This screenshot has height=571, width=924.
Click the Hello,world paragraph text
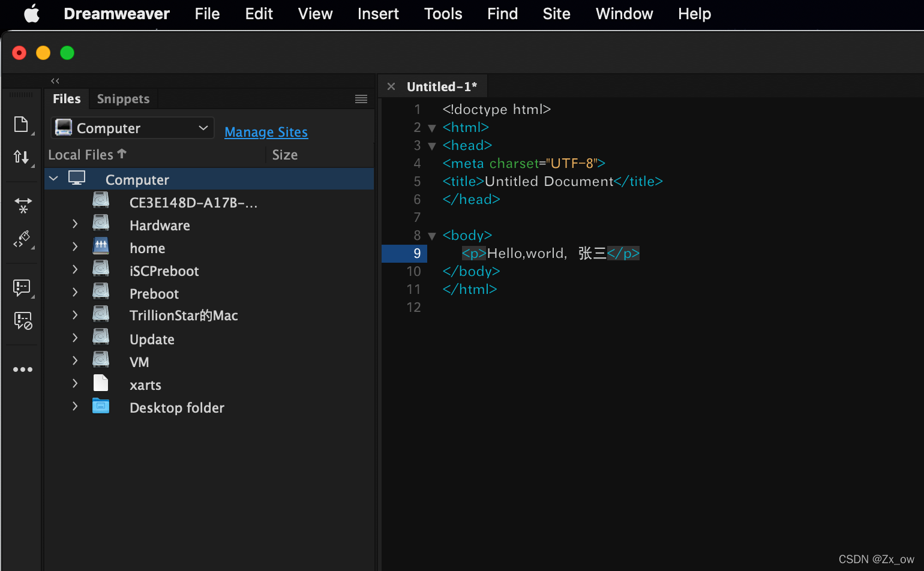click(x=547, y=253)
